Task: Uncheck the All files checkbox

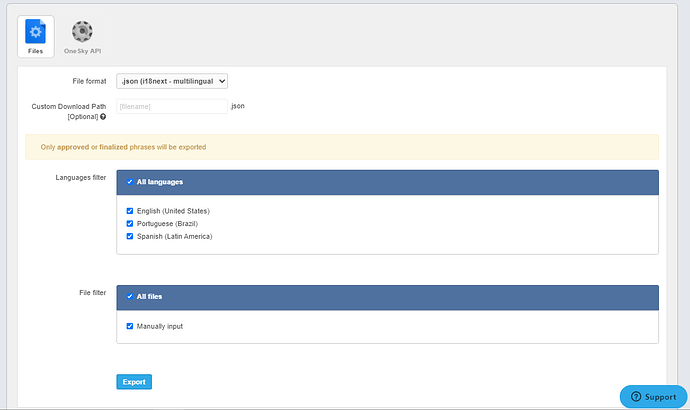Action: (x=130, y=297)
